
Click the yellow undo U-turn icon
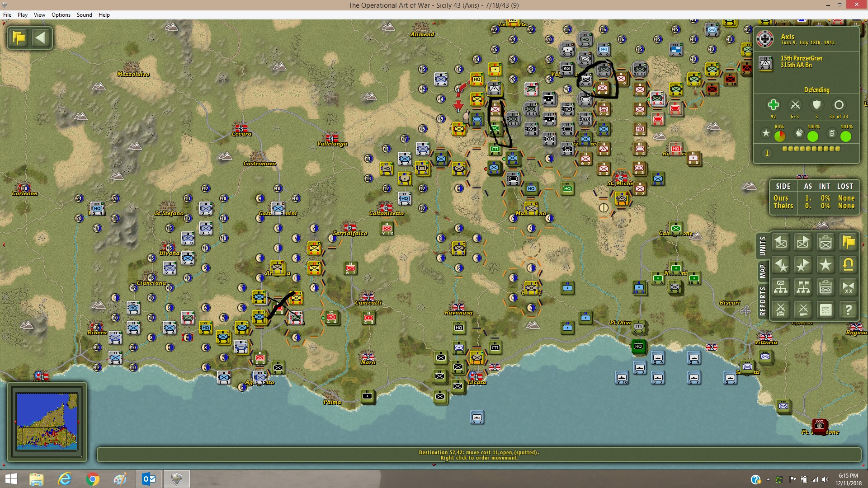click(x=848, y=265)
